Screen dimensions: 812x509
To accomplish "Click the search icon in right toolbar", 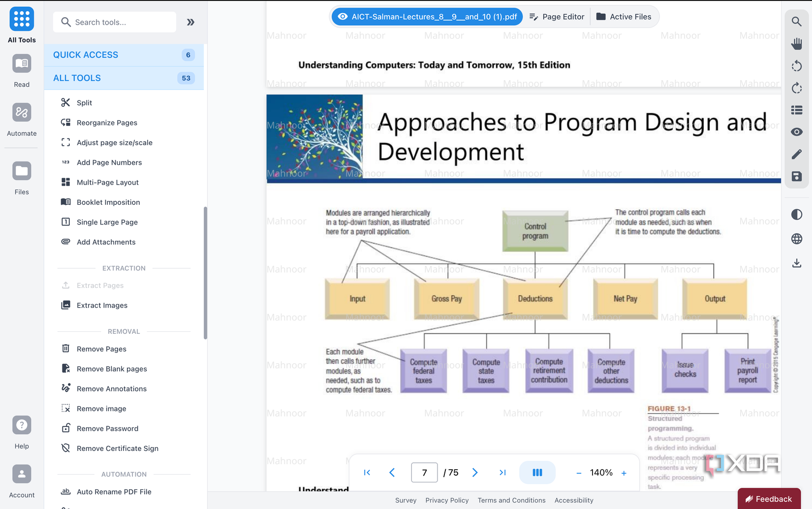I will [796, 22].
